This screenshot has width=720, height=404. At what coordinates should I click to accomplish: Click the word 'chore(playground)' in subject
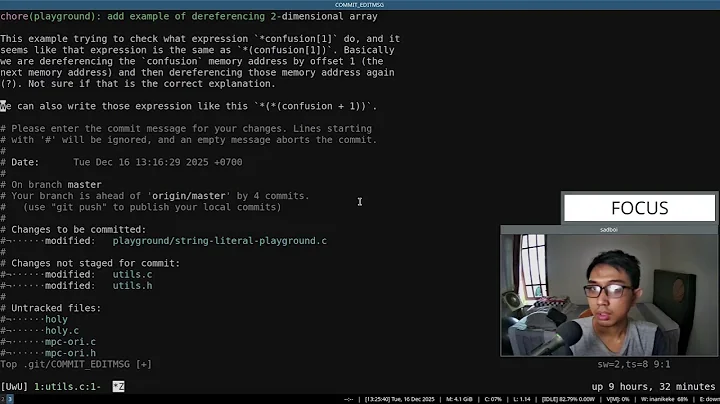tap(48, 17)
